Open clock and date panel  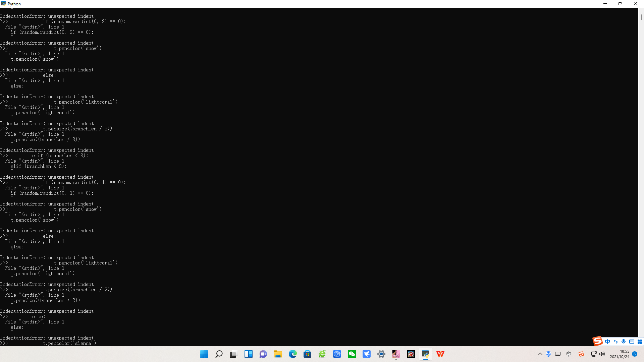(x=620, y=354)
